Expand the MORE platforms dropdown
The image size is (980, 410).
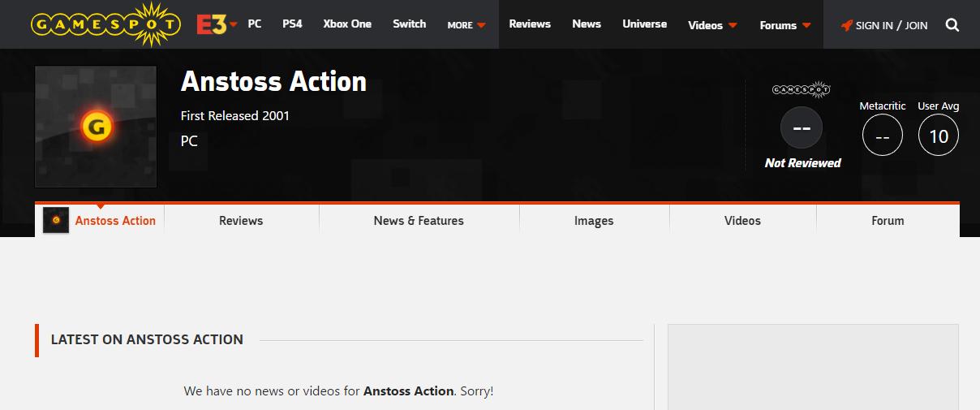click(466, 25)
